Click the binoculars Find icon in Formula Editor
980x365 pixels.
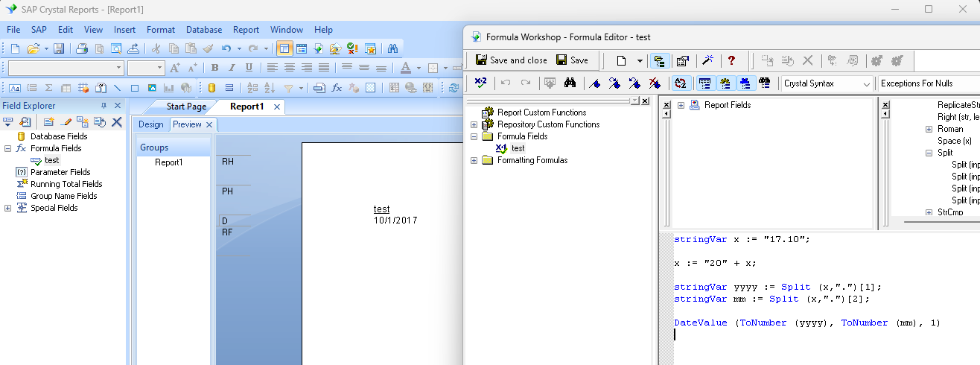tap(570, 83)
